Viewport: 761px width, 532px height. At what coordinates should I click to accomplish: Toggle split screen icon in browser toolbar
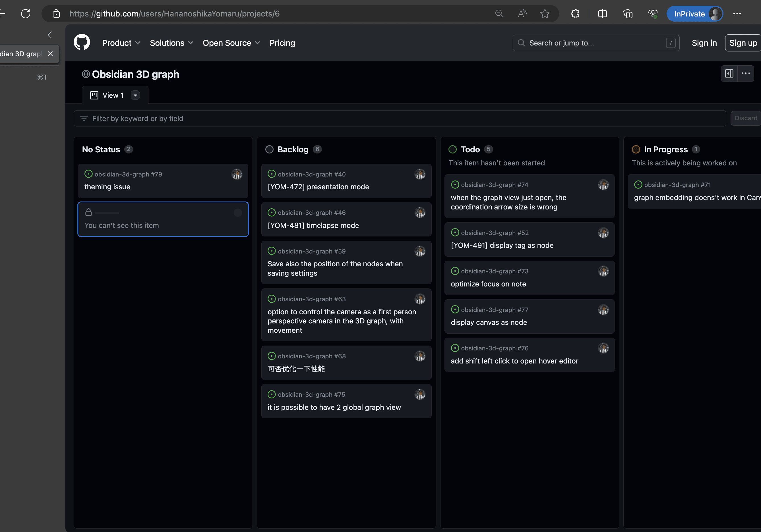coord(602,14)
